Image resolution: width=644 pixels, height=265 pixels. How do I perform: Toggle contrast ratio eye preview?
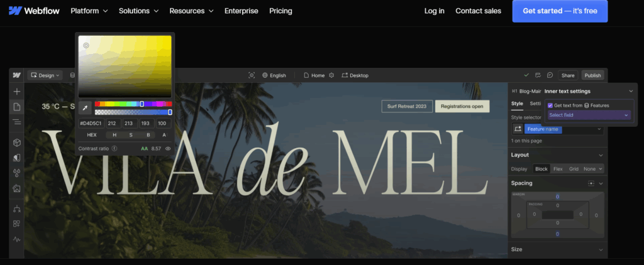(167, 148)
